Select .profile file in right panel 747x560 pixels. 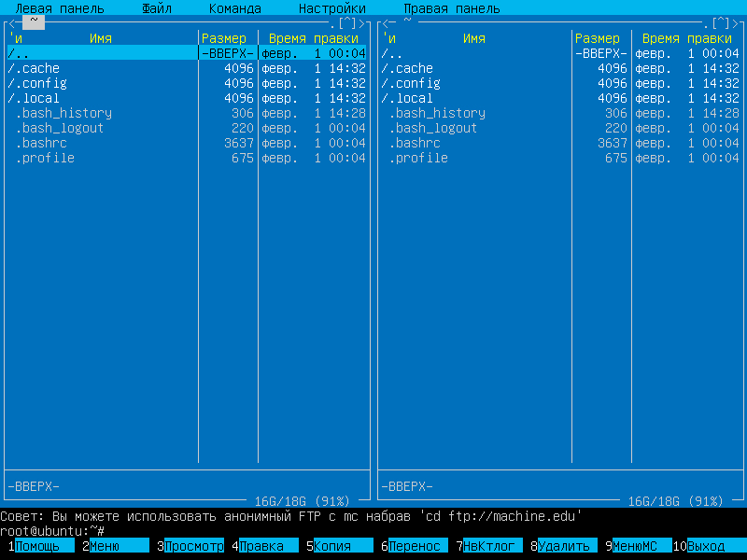pos(418,158)
